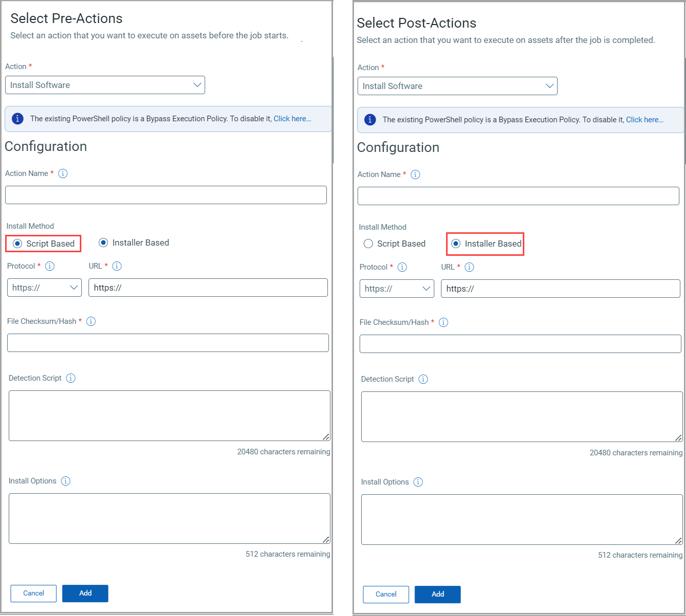Click Install Options info icon in Pre-Actions
Viewport: 686px width, 616px height.
pos(65,481)
